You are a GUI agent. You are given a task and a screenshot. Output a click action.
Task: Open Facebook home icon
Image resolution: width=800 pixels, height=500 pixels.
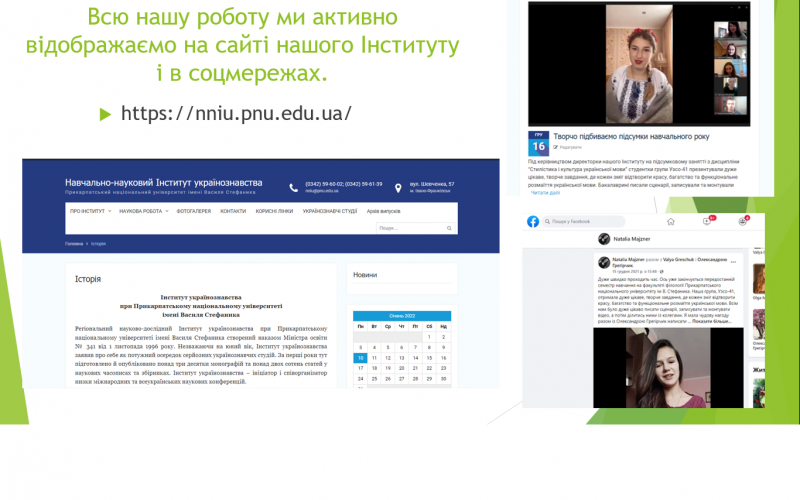pos(671,221)
